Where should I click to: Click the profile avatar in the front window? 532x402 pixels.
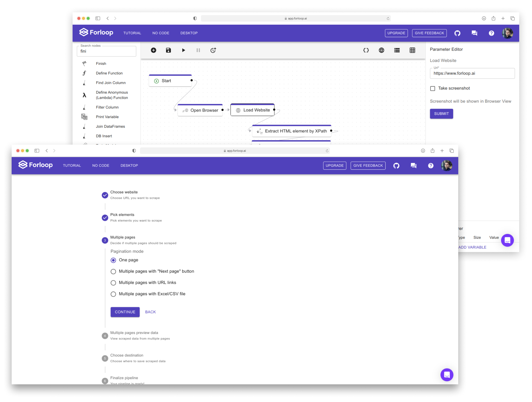point(447,166)
